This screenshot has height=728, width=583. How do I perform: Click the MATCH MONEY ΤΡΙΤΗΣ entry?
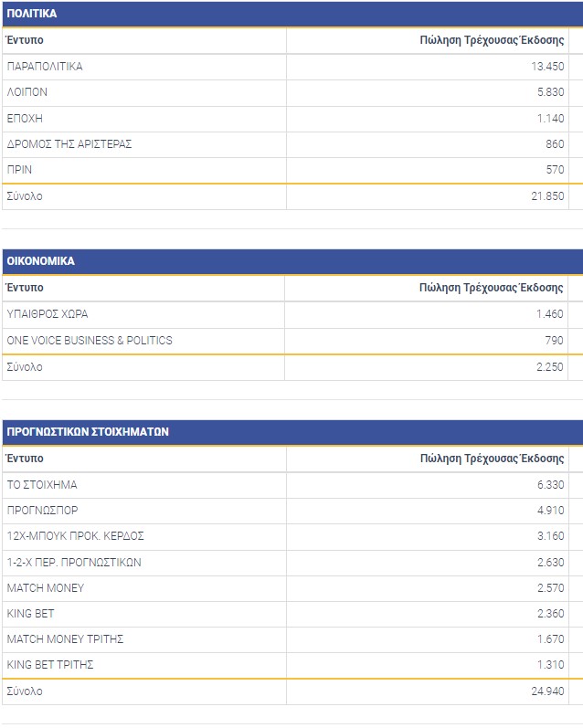[65, 639]
